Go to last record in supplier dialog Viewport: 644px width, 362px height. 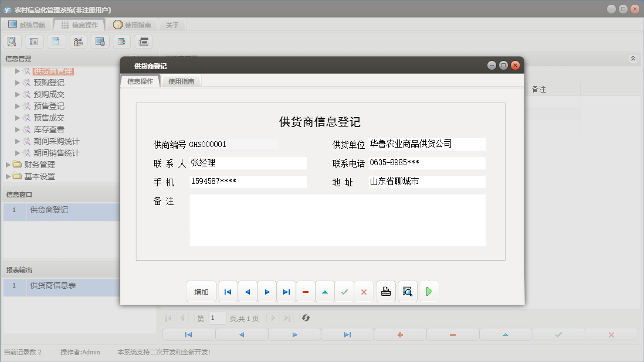[286, 292]
